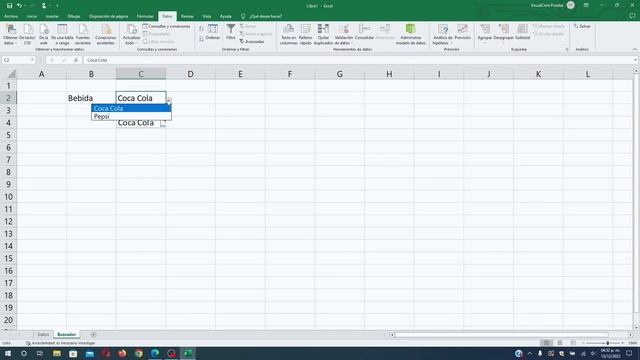The image size is (640, 360).
Task: Open Windows Start menu
Action: [x=7, y=353]
